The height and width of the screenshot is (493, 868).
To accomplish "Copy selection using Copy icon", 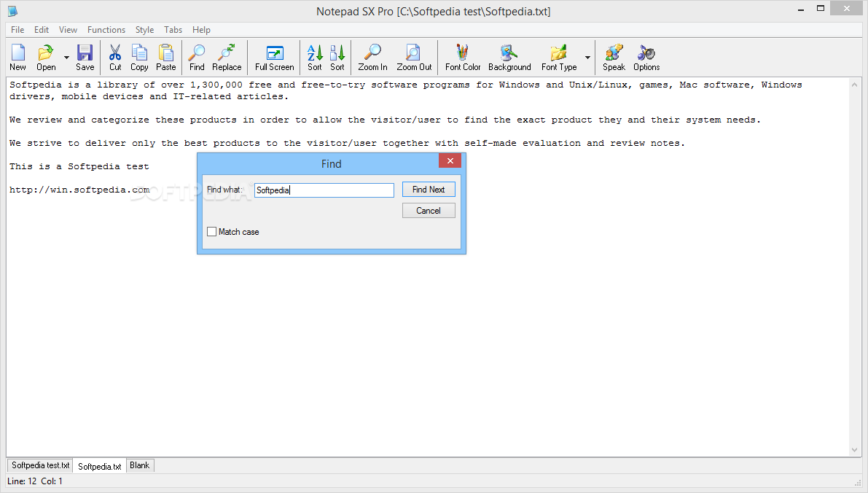I will click(139, 58).
